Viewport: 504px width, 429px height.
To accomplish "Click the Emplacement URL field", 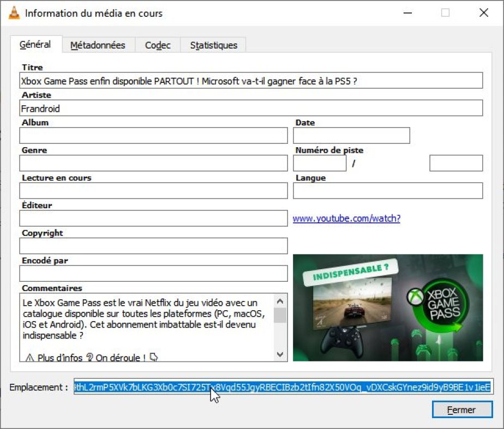I will pos(283,387).
